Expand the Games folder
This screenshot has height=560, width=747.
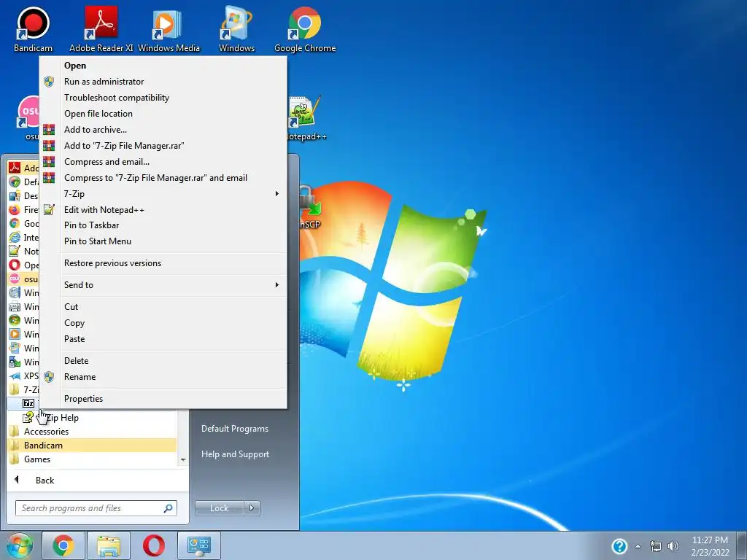tap(93, 459)
